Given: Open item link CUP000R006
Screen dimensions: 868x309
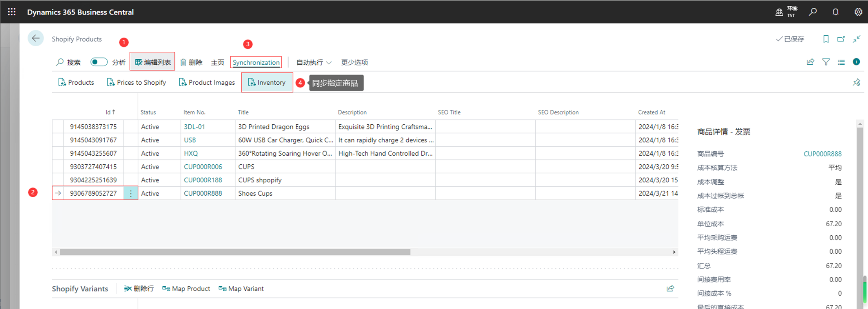Looking at the screenshot, I should click(x=203, y=167).
